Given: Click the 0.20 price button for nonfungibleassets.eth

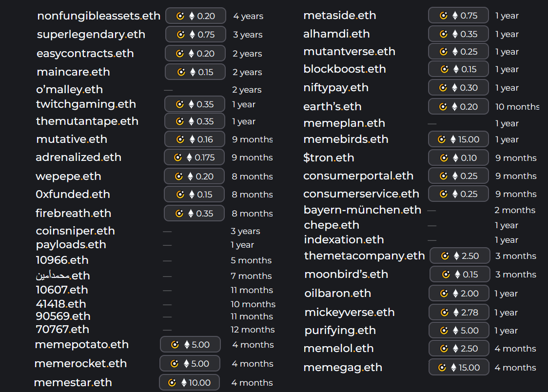Looking at the screenshot, I should [x=196, y=16].
